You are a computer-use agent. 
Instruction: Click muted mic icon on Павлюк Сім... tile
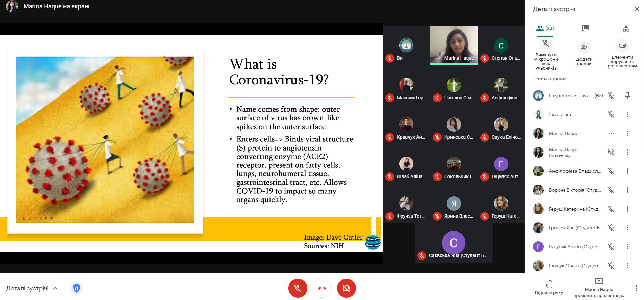[x=437, y=98]
